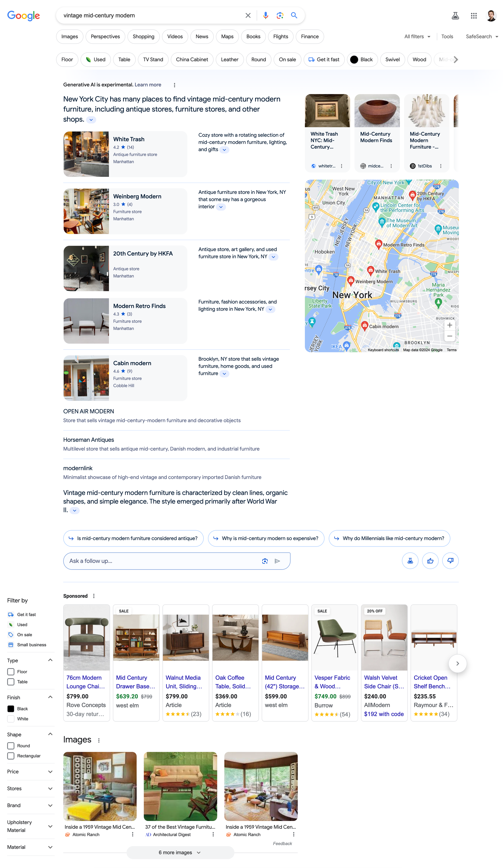Open three-dot menu on White Trash NYC card
This screenshot has width=503, height=868.
(x=342, y=166)
